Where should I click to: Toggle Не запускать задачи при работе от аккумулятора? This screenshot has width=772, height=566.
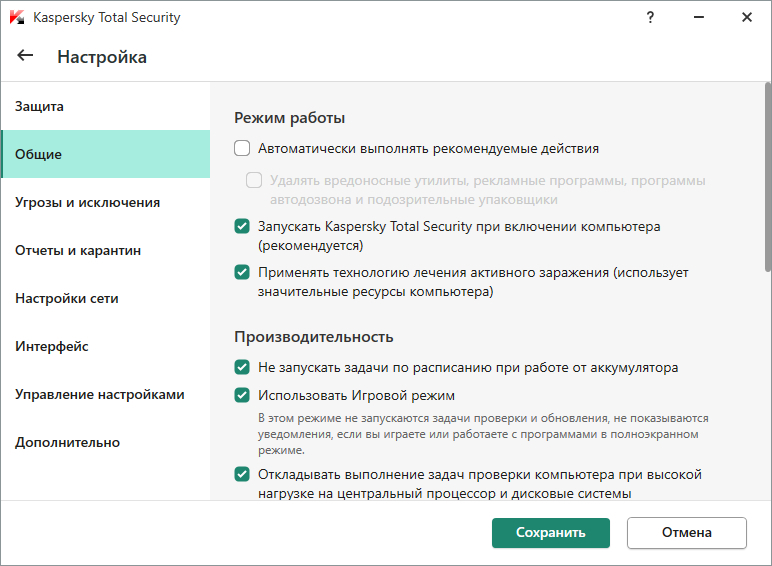[x=242, y=367]
